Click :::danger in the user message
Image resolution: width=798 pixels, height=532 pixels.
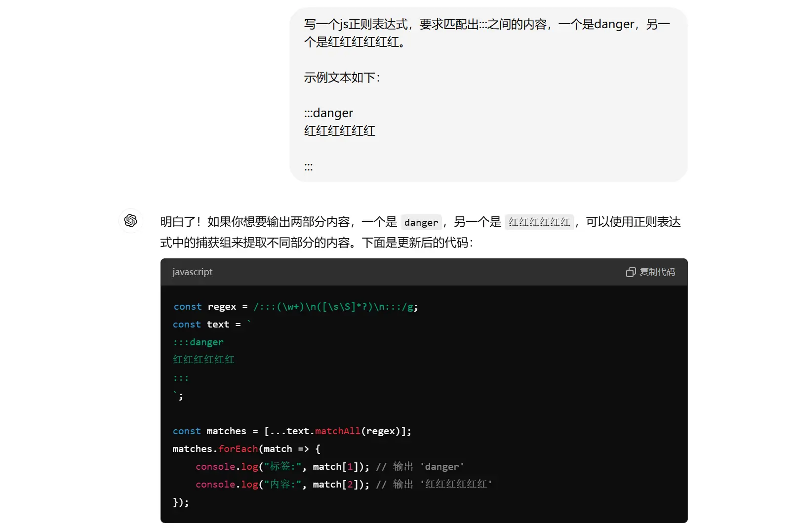pyautogui.click(x=328, y=113)
